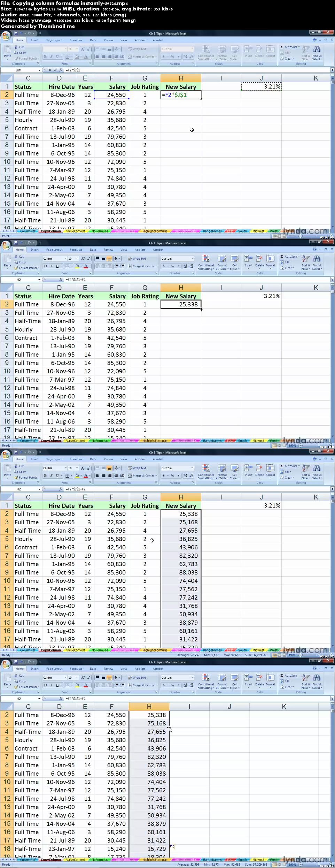
Task: Click Paste in the second Excel frame ribbon
Action: point(7,262)
